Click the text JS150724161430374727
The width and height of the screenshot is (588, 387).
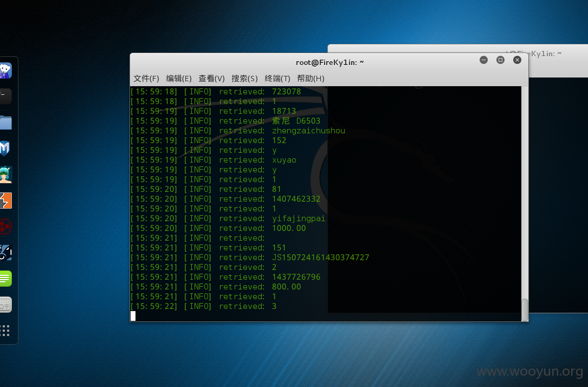tap(321, 257)
